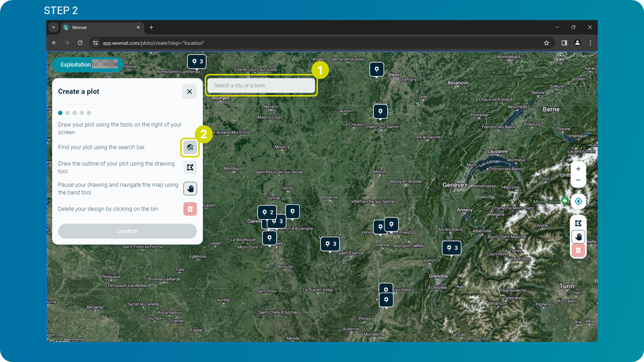Select the drawing tool icon in Create a plot panel
Image resolution: width=644 pixels, height=362 pixels.
pyautogui.click(x=190, y=167)
